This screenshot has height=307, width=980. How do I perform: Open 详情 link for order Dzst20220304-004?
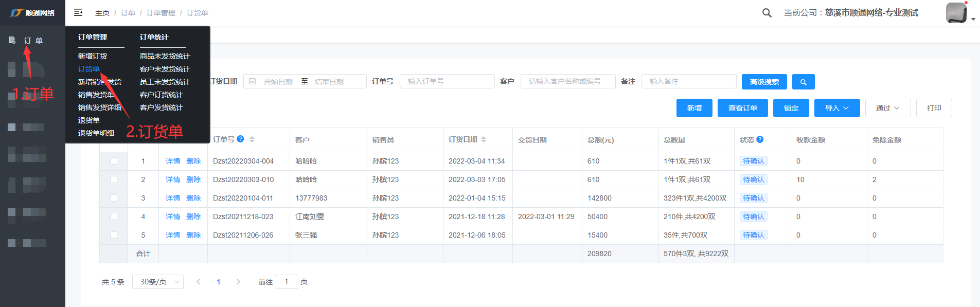[173, 161]
